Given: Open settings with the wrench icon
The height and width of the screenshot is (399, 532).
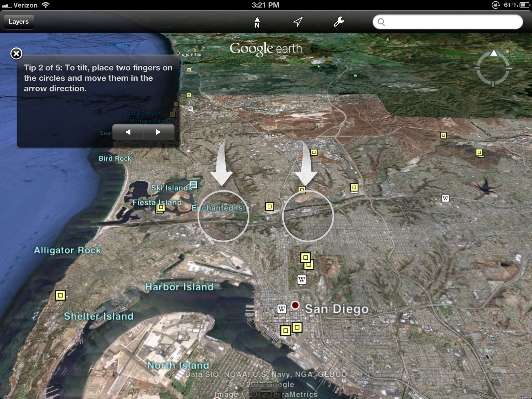Looking at the screenshot, I should pos(339,22).
